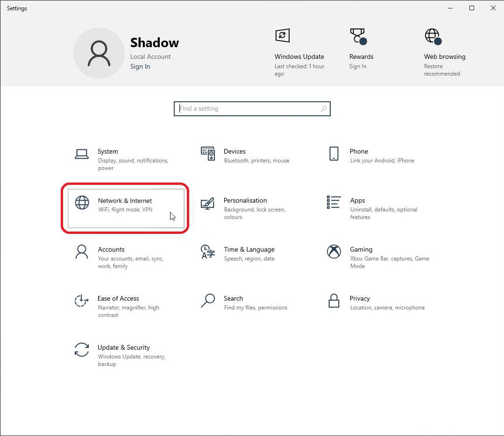Maximize the Settings window
Viewport: 504px width, 436px height.
click(x=472, y=8)
